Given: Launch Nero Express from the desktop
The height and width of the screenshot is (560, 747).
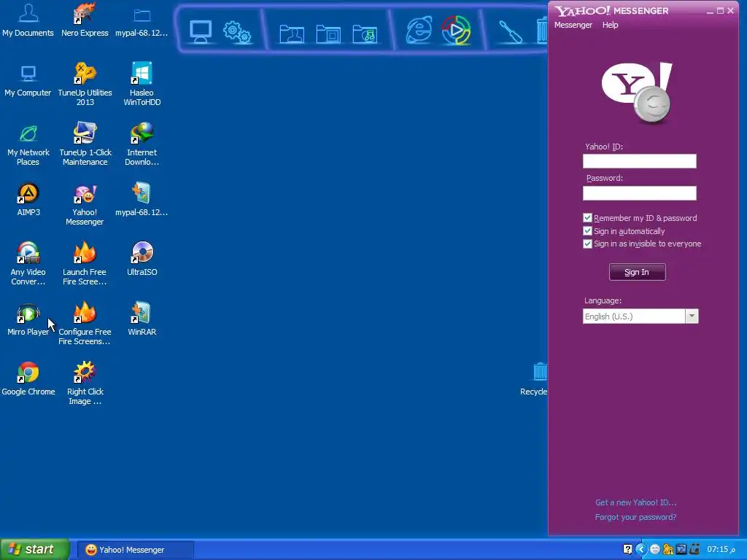Looking at the screenshot, I should pyautogui.click(x=85, y=20).
